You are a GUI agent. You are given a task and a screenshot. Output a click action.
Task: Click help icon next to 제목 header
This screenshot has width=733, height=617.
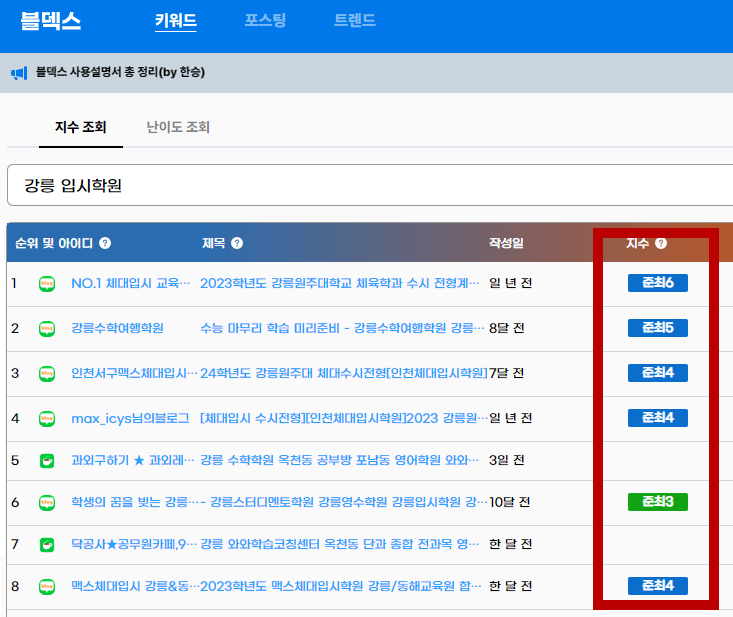coord(237,243)
